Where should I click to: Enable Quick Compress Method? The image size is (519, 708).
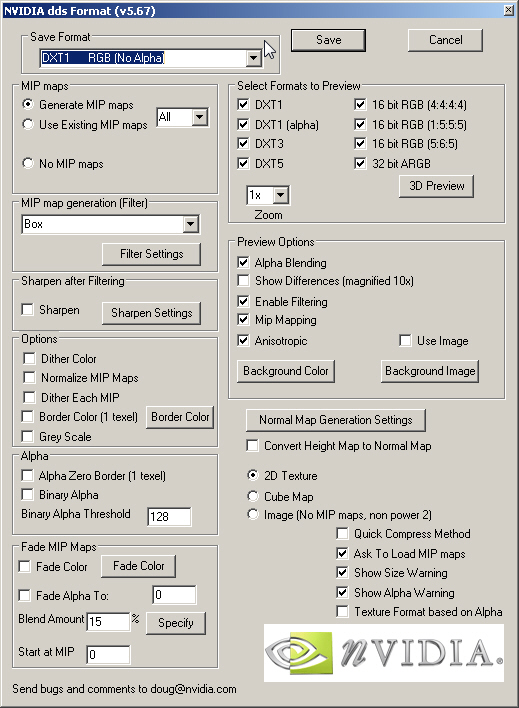coord(342,534)
